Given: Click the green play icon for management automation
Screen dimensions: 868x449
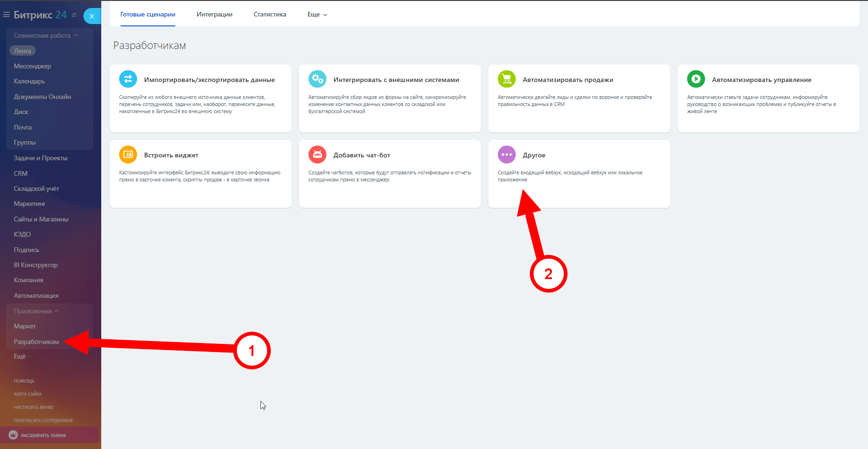Looking at the screenshot, I should click(696, 79).
